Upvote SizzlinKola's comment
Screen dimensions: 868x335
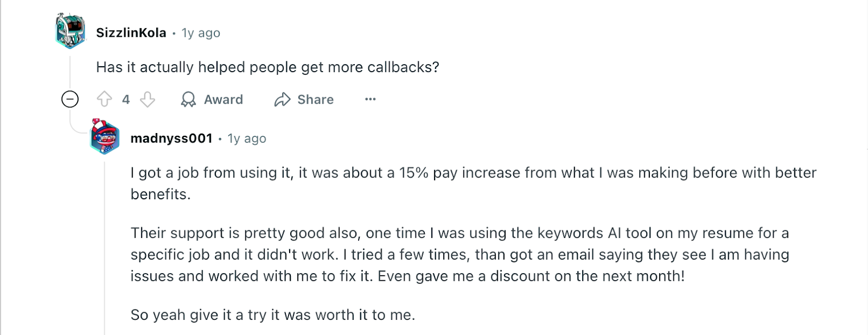(x=104, y=99)
